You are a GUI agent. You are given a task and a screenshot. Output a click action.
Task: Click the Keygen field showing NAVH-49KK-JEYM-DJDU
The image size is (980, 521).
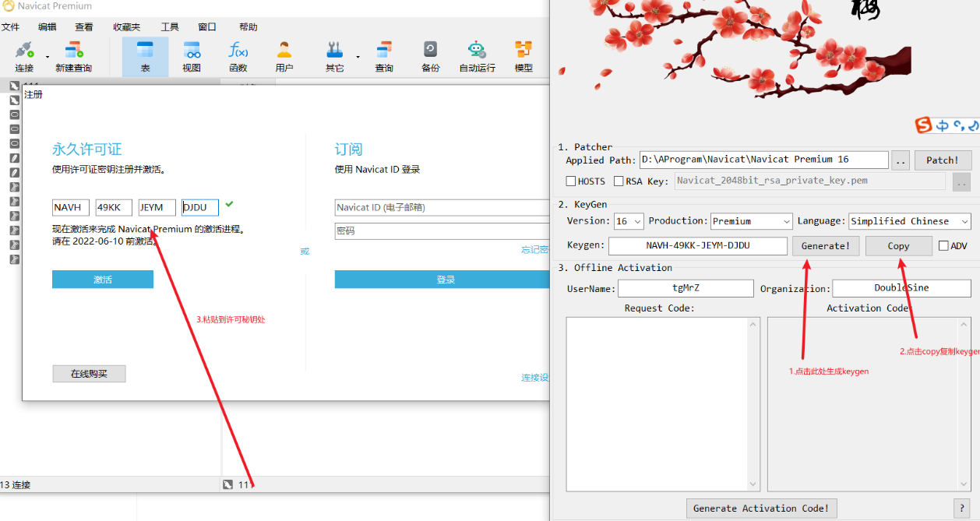click(698, 246)
